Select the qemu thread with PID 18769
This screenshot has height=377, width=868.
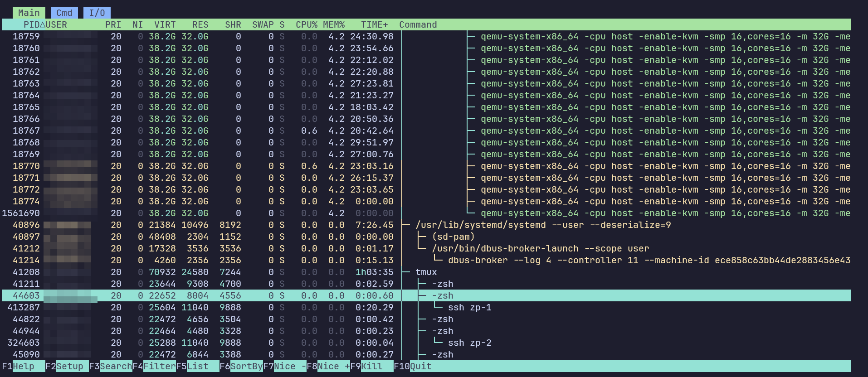point(426,154)
